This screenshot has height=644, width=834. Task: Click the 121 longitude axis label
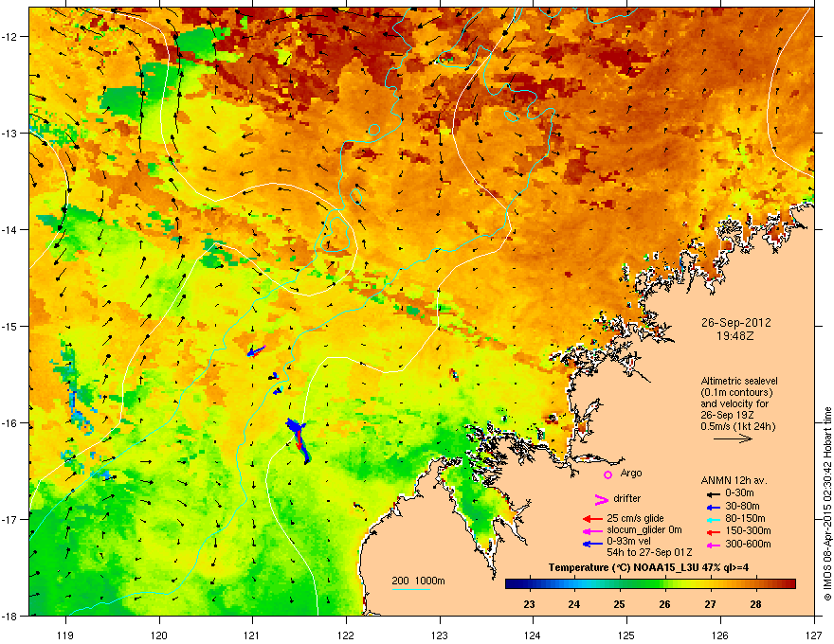[x=252, y=635]
